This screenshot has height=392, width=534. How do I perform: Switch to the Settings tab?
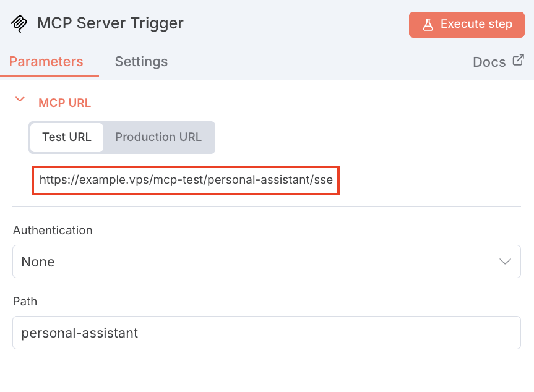pos(141,61)
